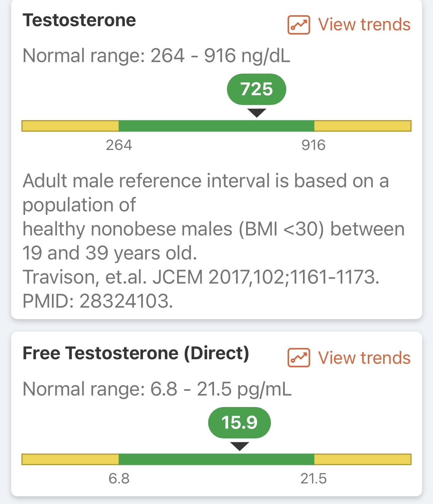Click the black pointer marker under 15.9
Viewport: 433px width, 504px height.
[x=240, y=446]
